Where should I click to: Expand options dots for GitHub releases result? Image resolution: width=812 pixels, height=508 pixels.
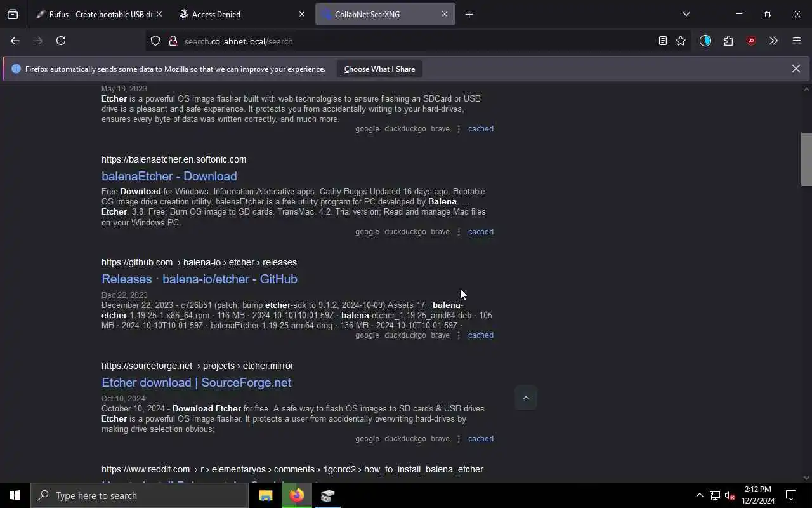(x=459, y=335)
